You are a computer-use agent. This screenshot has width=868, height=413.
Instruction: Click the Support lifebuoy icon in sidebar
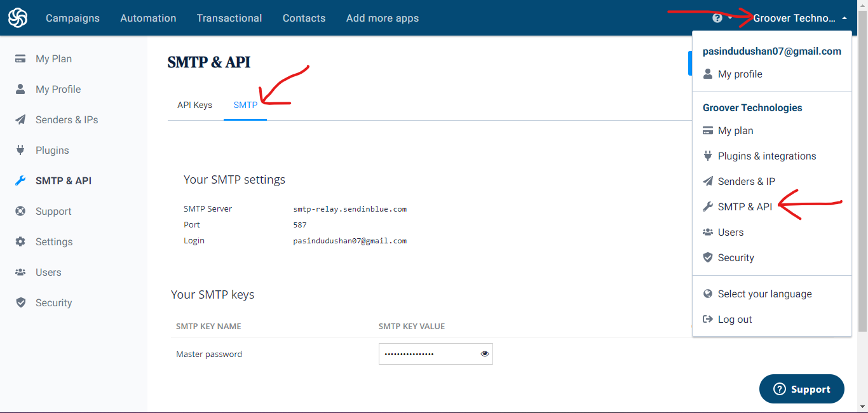tap(20, 211)
